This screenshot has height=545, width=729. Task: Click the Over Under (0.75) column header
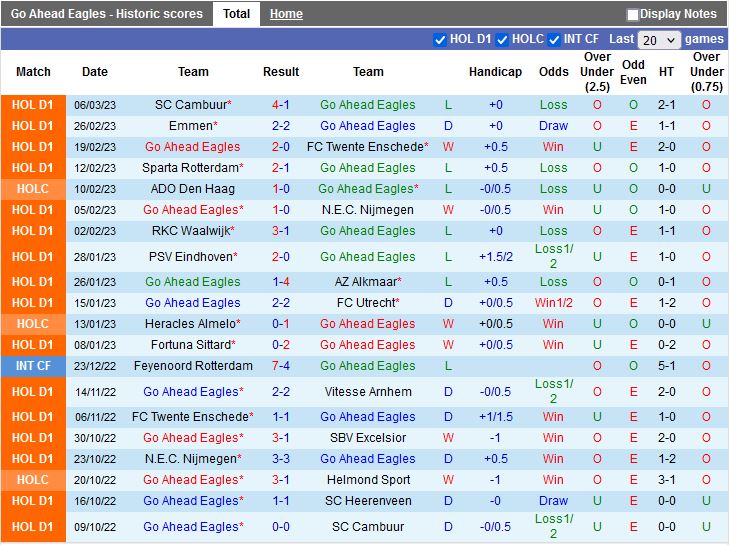(x=706, y=72)
